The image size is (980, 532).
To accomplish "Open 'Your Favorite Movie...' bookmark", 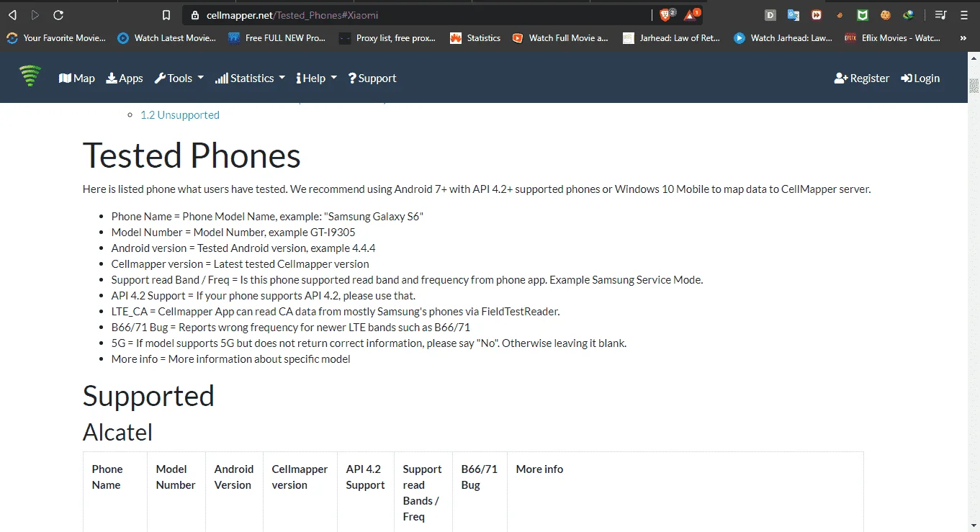I will (x=56, y=38).
